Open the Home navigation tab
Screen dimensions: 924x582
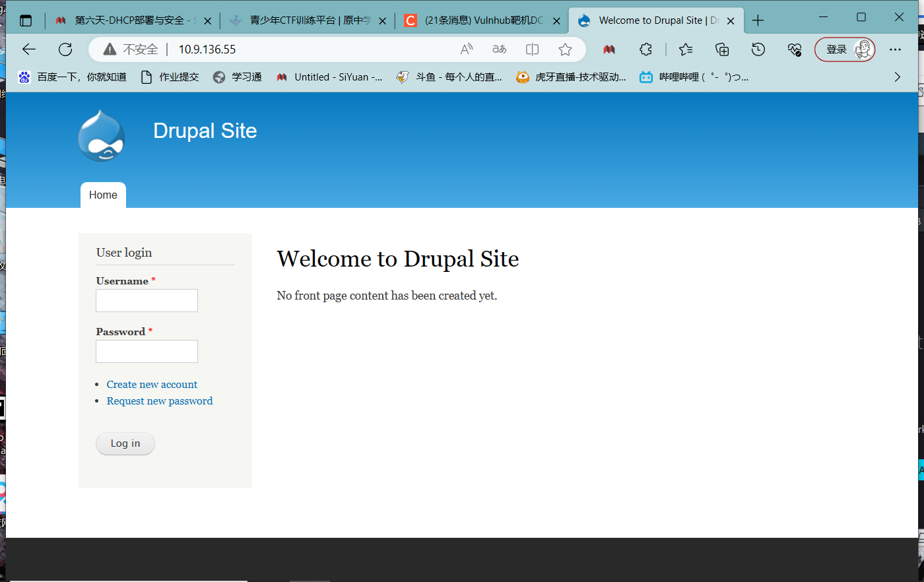click(103, 195)
